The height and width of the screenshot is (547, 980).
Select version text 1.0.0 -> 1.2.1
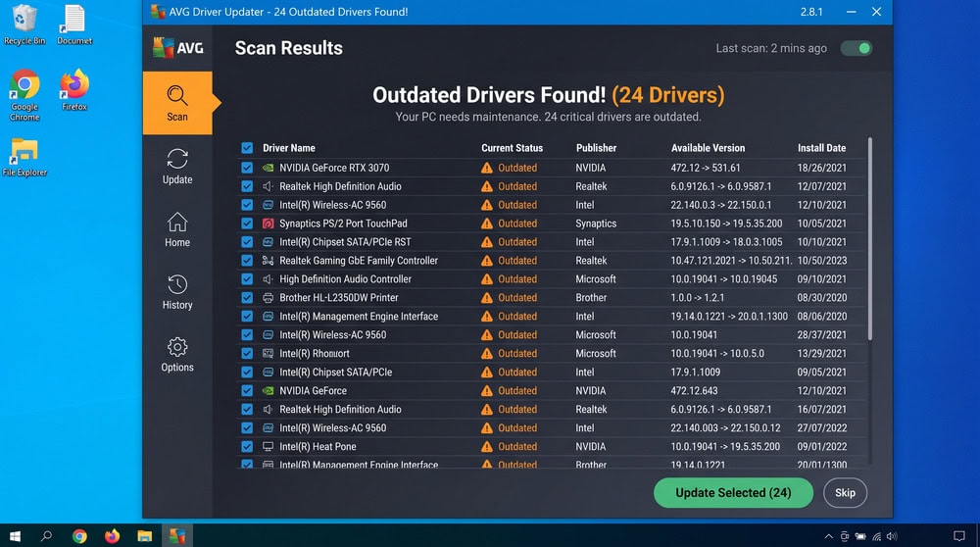698,298
